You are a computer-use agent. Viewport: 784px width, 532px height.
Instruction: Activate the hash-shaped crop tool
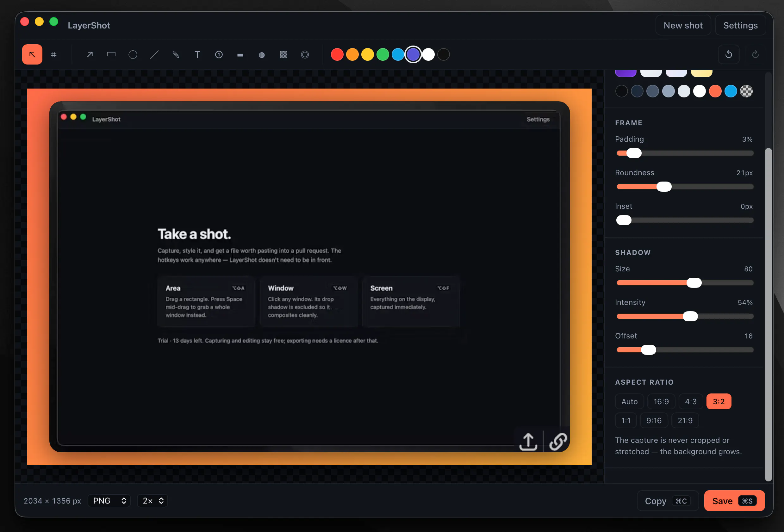point(54,54)
